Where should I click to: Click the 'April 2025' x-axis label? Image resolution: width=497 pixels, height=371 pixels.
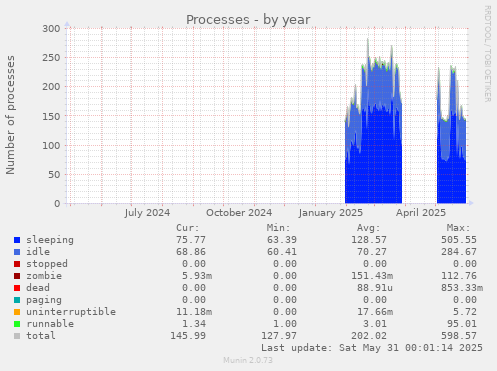(421, 213)
